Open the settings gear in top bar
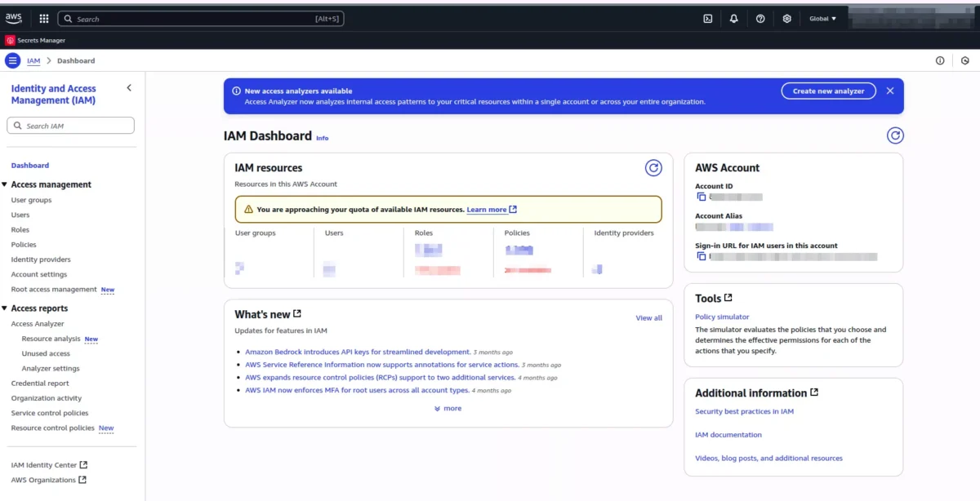The width and height of the screenshot is (980, 501). point(786,19)
